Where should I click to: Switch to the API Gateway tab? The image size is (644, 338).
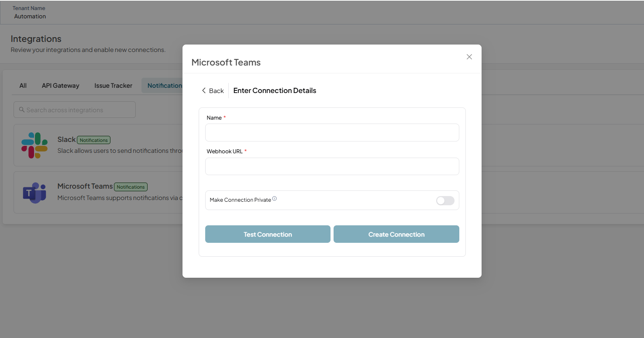tap(61, 86)
